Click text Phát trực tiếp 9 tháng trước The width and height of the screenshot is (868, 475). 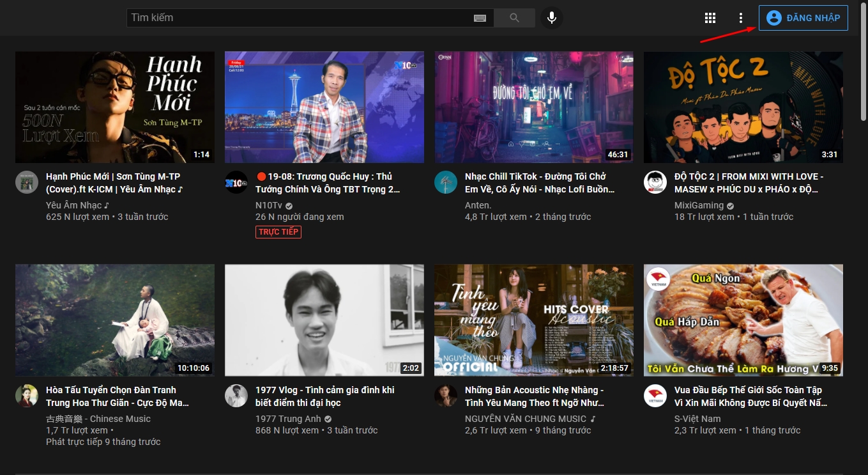pos(103,442)
